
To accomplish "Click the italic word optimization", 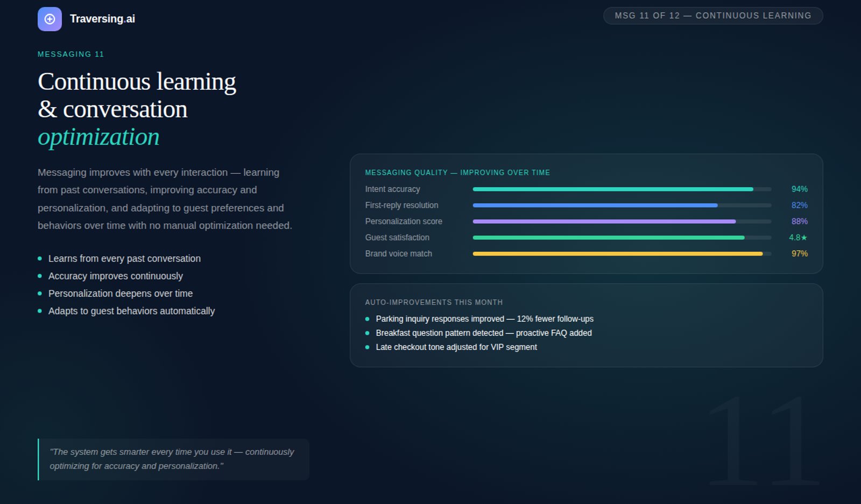I will (x=98, y=137).
